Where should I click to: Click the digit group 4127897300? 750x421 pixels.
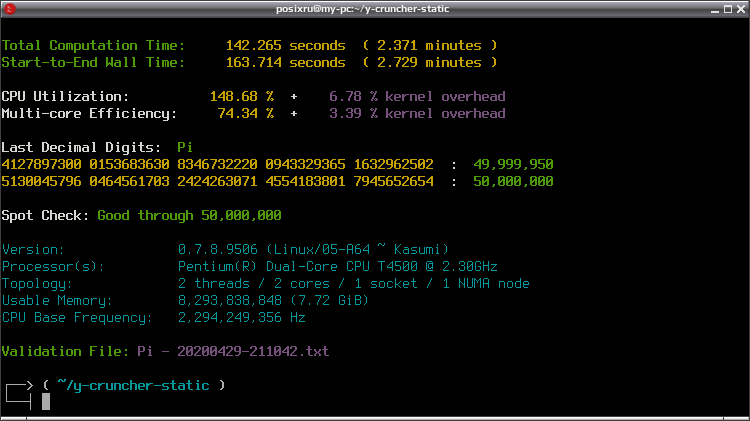pyautogui.click(x=42, y=165)
